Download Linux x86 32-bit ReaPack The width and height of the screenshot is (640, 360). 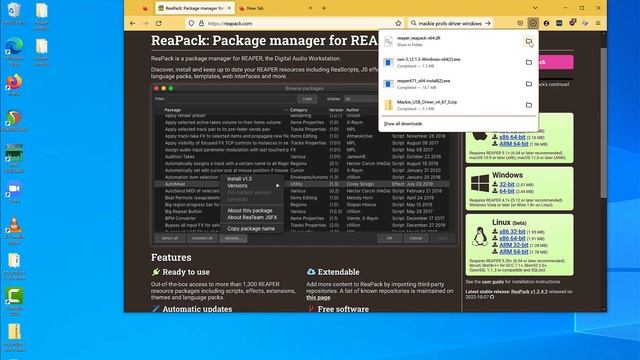[512, 232]
